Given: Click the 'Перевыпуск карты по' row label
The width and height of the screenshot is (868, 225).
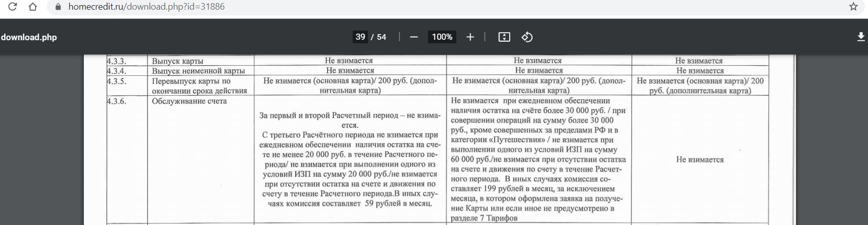Looking at the screenshot, I should 191,81.
